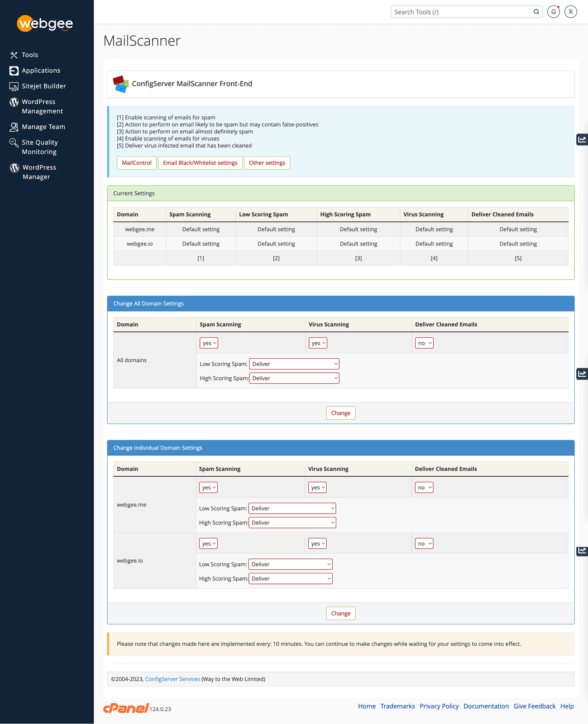
Task: Click Change Individual Domain Settings header
Action: tap(341, 448)
